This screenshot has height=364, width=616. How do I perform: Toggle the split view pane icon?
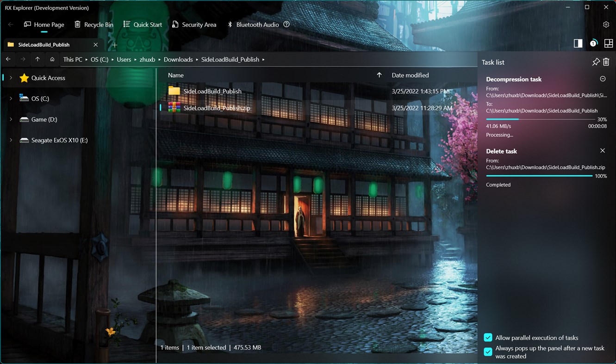point(578,43)
